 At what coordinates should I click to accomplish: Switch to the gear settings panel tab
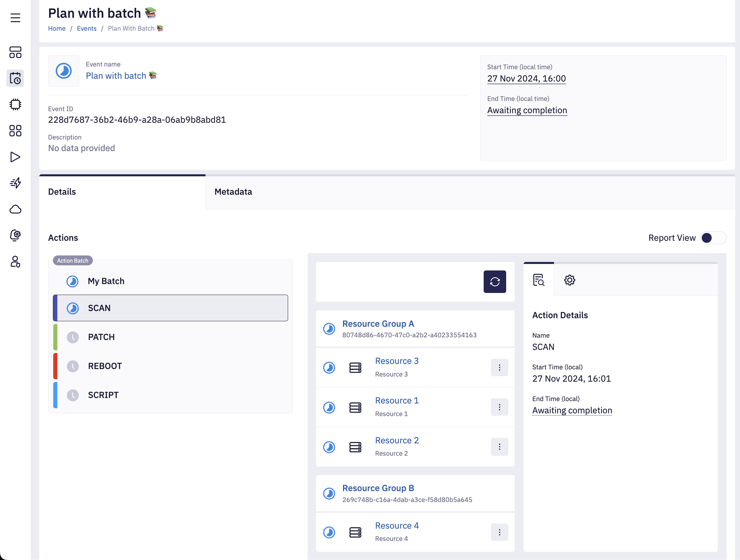tap(569, 280)
